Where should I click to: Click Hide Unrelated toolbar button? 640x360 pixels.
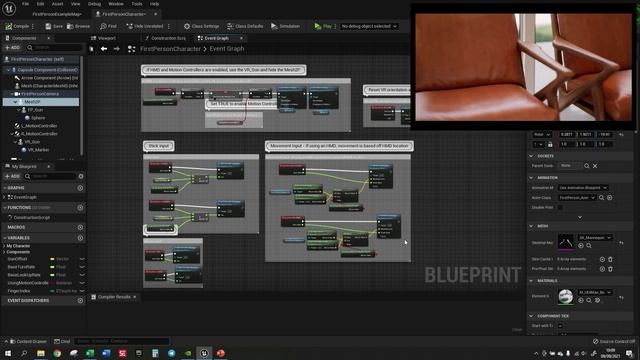144,26
